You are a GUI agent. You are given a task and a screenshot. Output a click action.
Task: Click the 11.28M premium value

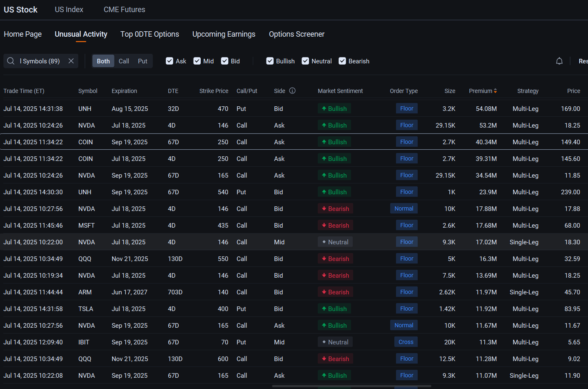click(x=486, y=359)
